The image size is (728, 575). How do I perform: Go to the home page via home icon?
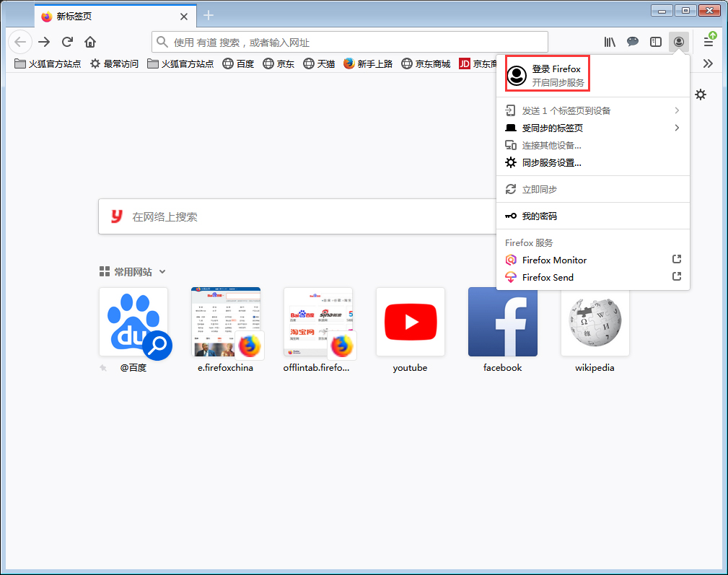click(x=89, y=42)
